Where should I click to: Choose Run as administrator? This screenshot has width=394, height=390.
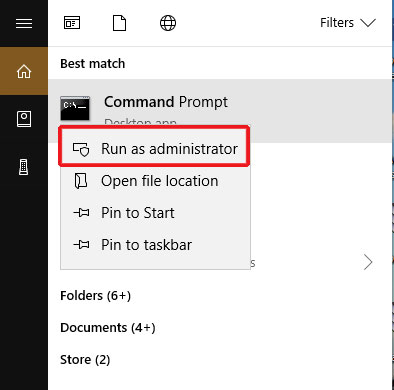[154, 149]
